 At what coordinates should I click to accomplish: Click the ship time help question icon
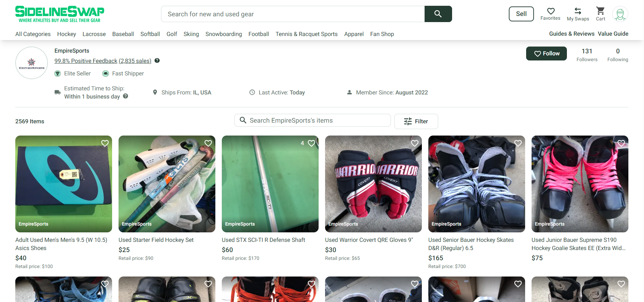click(x=125, y=96)
